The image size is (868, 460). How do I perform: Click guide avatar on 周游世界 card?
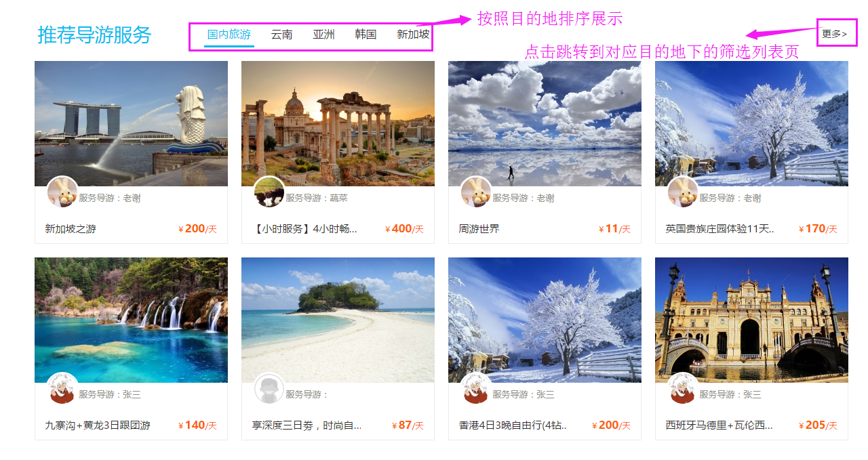476,192
